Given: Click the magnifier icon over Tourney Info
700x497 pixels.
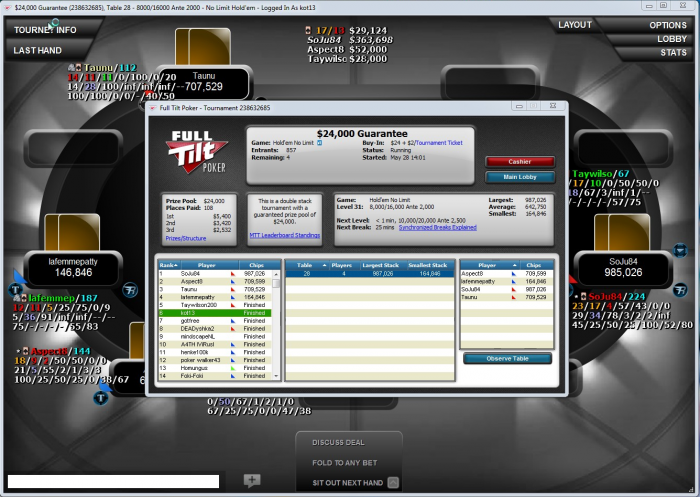Looking at the screenshot, I should (x=54, y=23).
